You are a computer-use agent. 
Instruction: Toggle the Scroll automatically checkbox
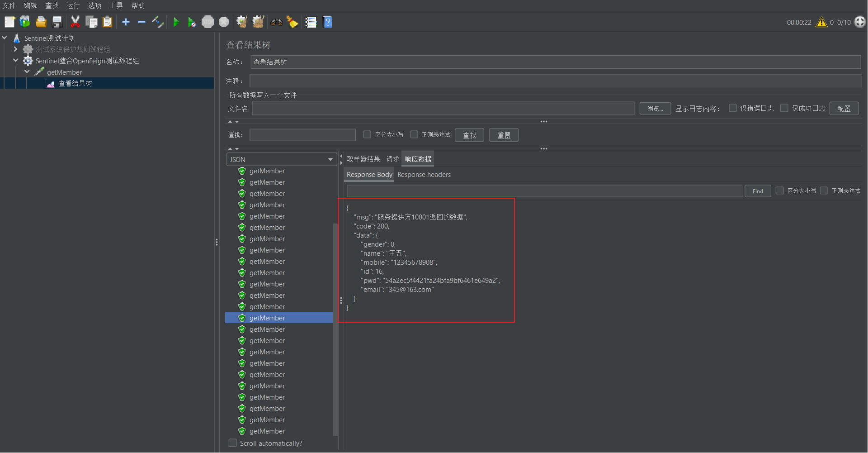point(233,443)
